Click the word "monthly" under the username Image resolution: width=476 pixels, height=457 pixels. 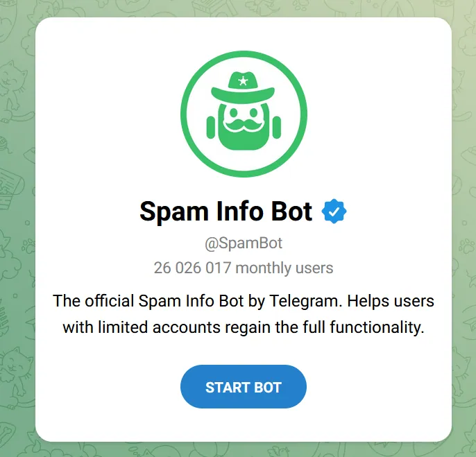(x=257, y=268)
